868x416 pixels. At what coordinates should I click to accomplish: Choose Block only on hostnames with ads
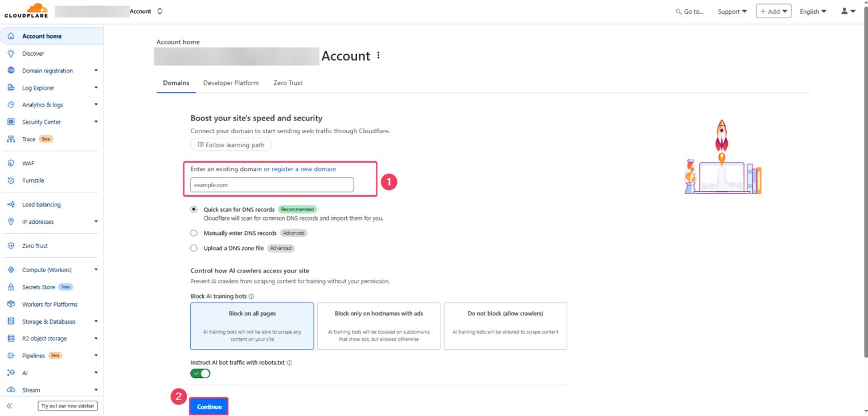379,326
